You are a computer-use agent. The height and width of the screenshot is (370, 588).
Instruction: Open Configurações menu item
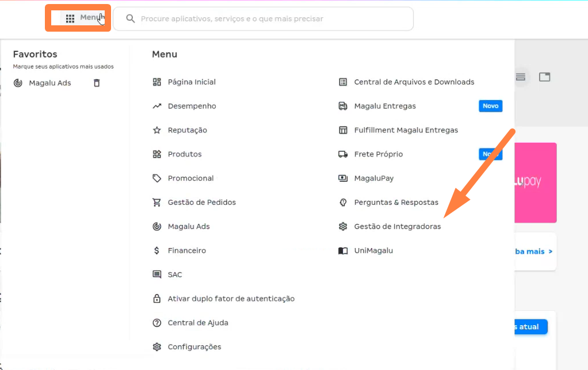click(x=194, y=347)
